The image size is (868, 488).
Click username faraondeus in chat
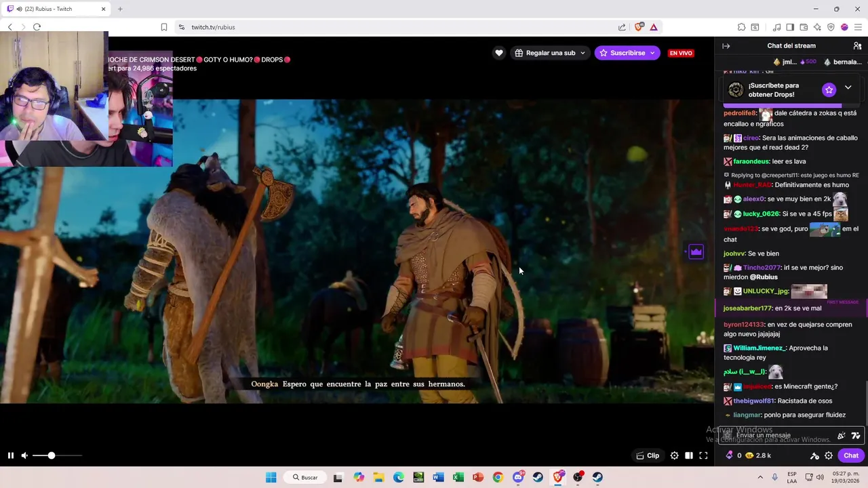pyautogui.click(x=751, y=161)
